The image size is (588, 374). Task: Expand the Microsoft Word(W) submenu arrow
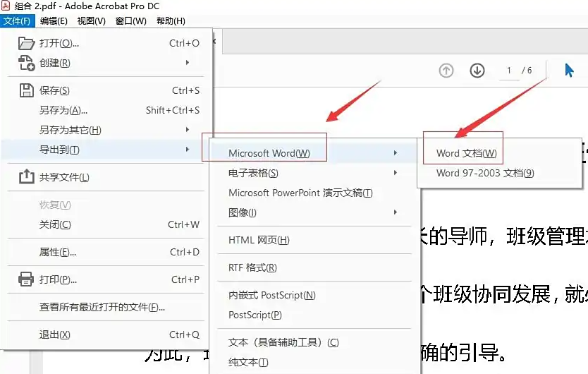[x=396, y=153]
